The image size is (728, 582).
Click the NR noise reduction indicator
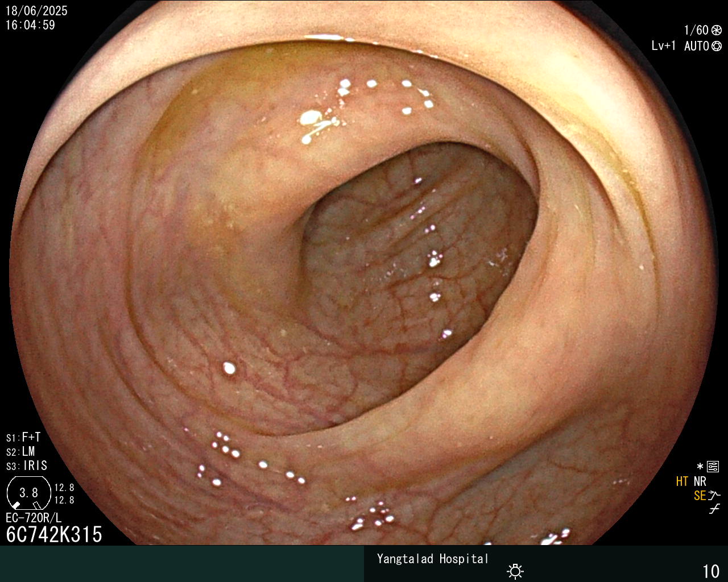(700, 481)
